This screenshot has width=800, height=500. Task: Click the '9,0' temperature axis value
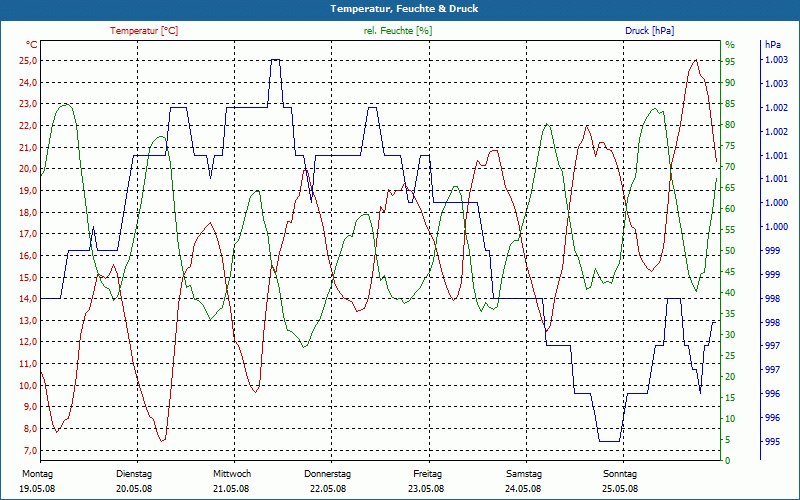pyautogui.click(x=30, y=407)
